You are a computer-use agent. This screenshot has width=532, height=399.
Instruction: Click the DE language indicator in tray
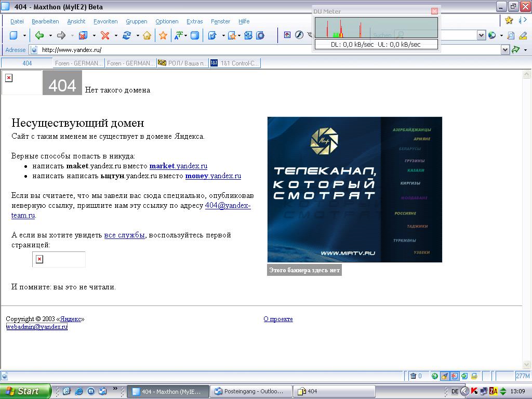(455, 392)
